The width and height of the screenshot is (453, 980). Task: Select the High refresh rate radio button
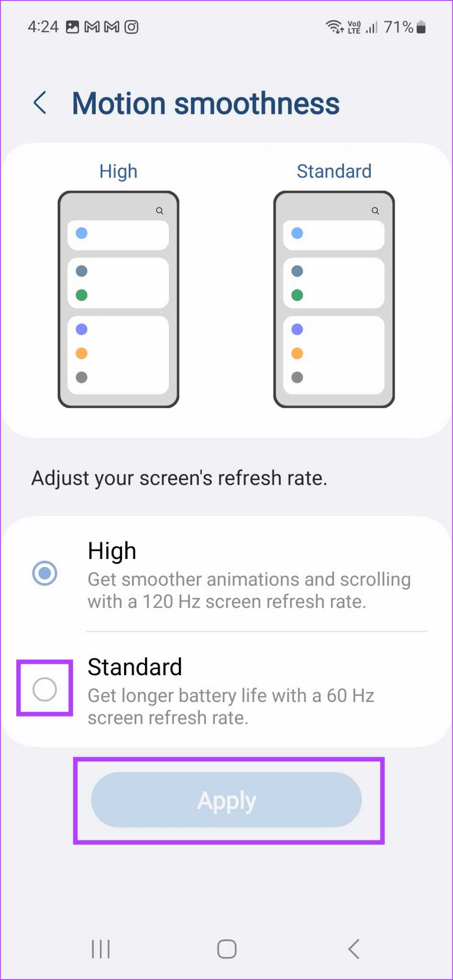(x=44, y=573)
